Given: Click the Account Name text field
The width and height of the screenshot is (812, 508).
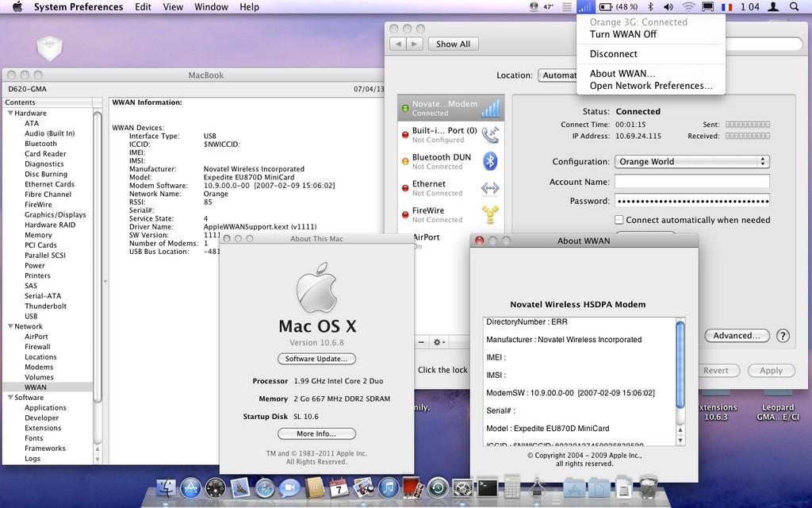Looking at the screenshot, I should (691, 182).
